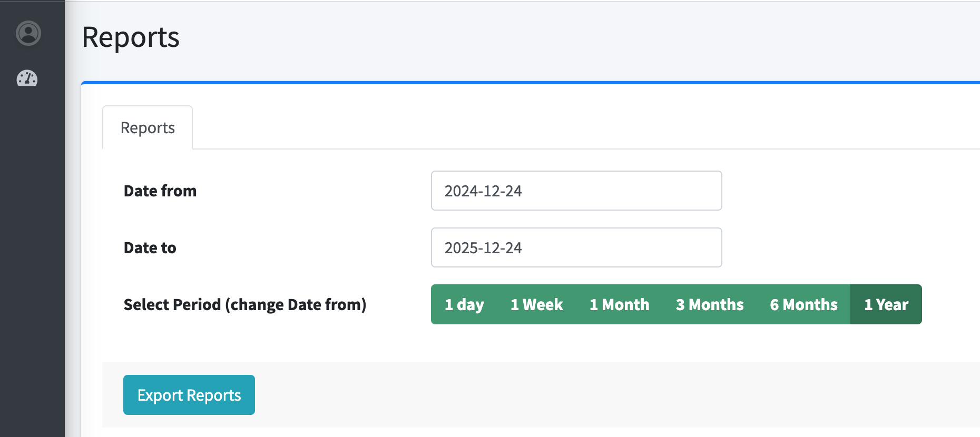Click gray footer area right of Export Reports
Viewport: 980px width, 437px height.
point(580,395)
